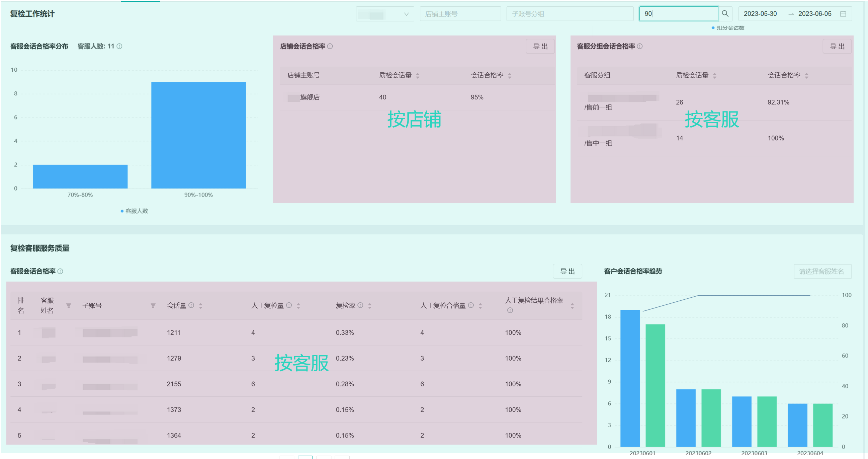Screen dimensions: 868x459
Task: Click the green bar for 20230602
Action: pos(711,418)
